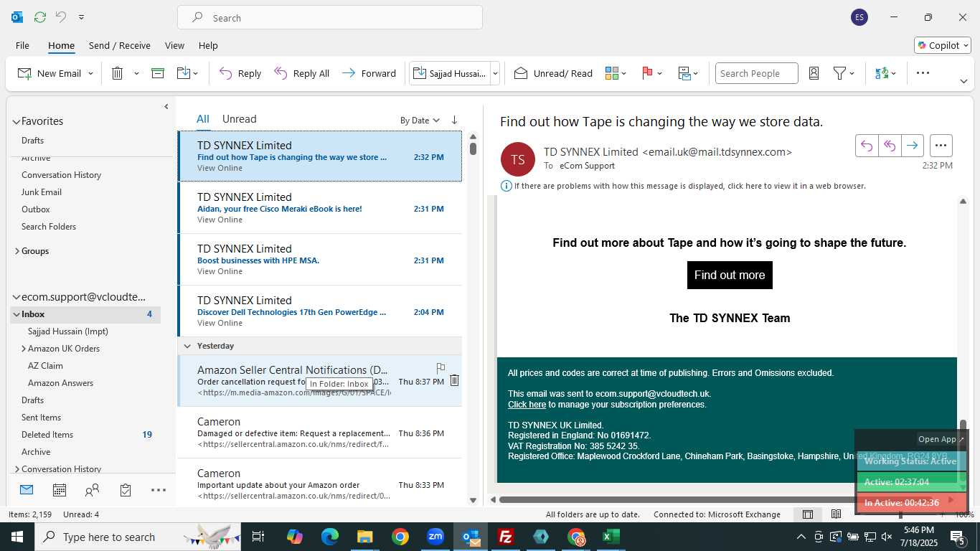Collapse the folder pane arrow
980x551 pixels.
pyautogui.click(x=166, y=106)
